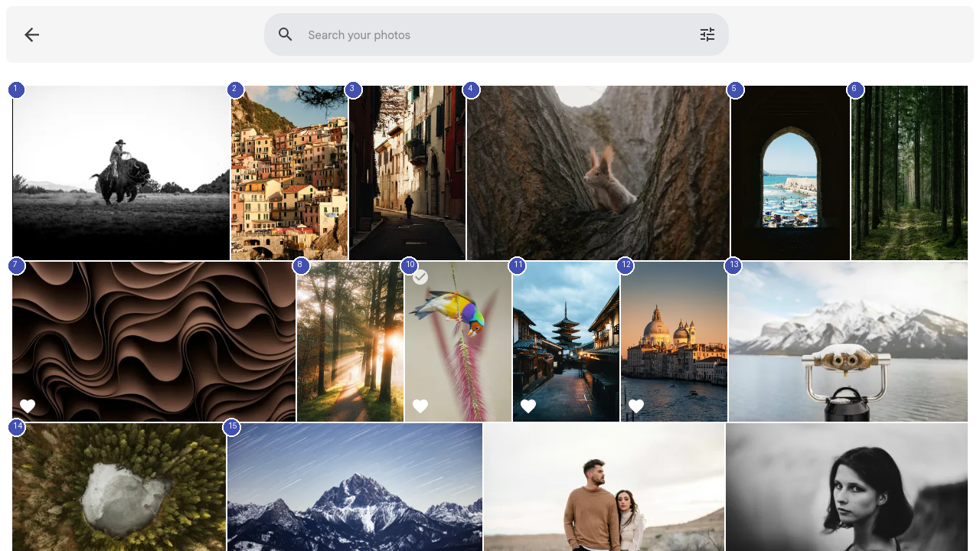Click the back arrow icon

pyautogui.click(x=31, y=34)
